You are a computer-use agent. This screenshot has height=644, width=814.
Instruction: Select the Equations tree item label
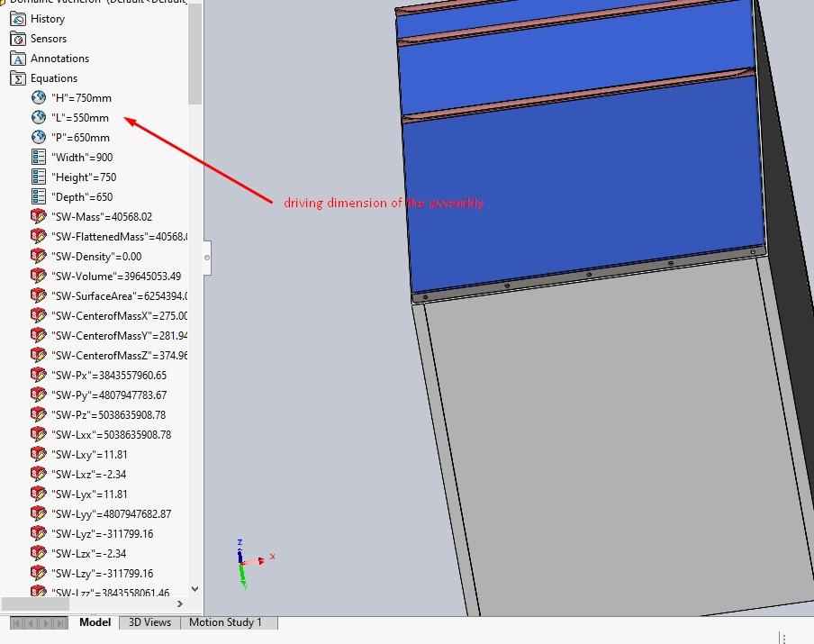[x=54, y=78]
